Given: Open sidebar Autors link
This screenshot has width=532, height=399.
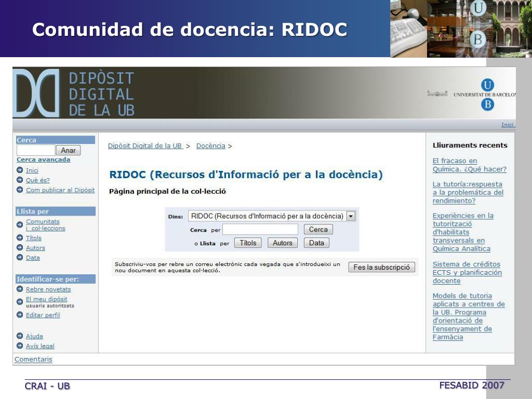Looking at the screenshot, I should pyautogui.click(x=35, y=248).
